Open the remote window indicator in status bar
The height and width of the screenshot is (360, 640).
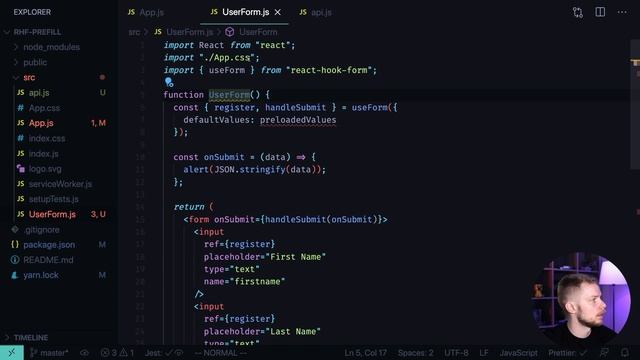(11, 353)
